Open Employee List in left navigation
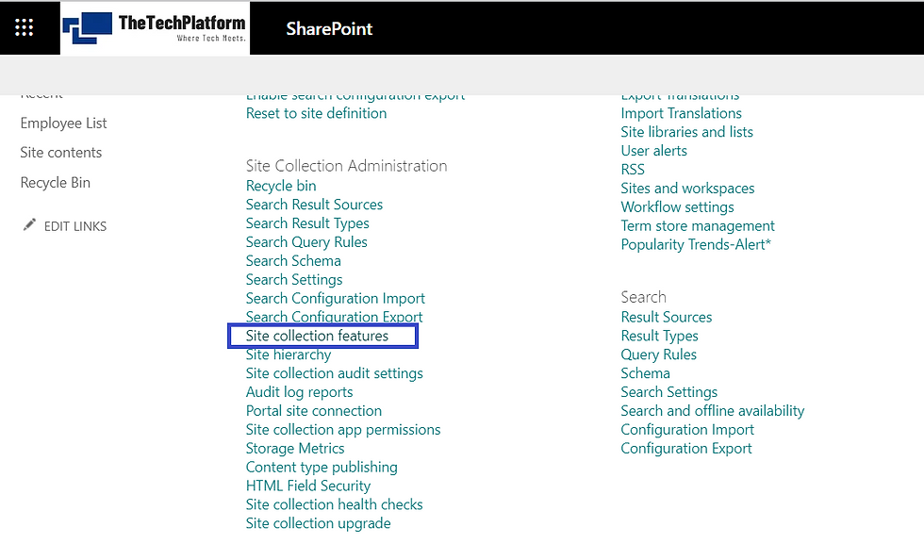Image resolution: width=924 pixels, height=560 pixels. point(64,124)
